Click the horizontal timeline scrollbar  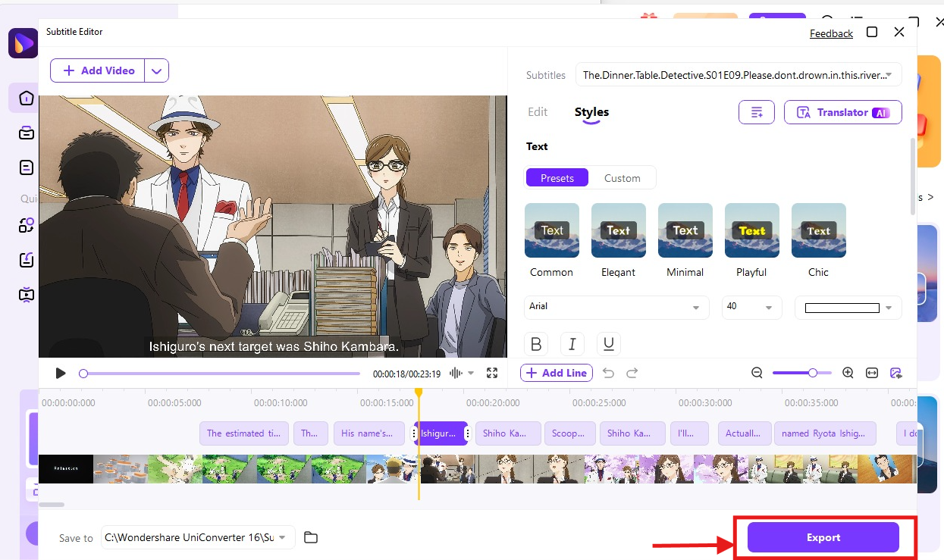(52, 504)
